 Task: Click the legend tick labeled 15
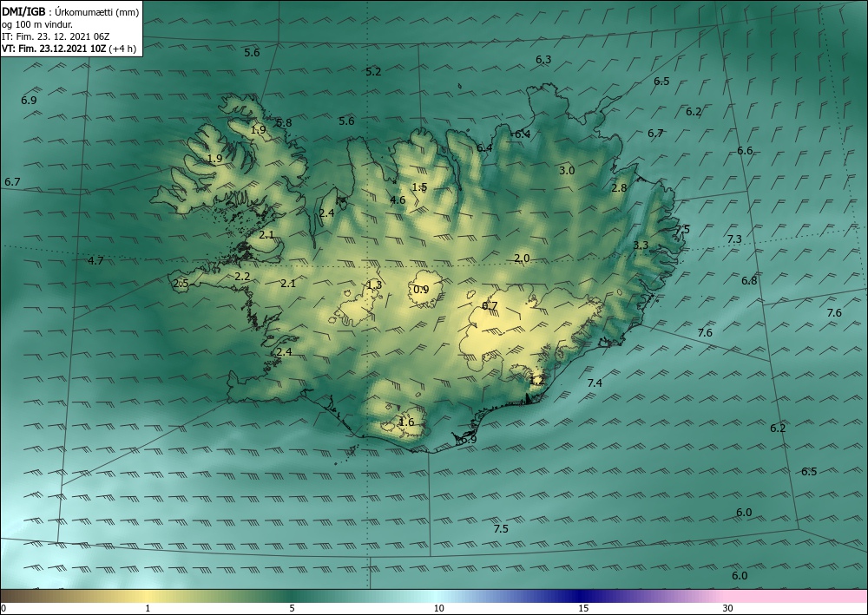583,608
